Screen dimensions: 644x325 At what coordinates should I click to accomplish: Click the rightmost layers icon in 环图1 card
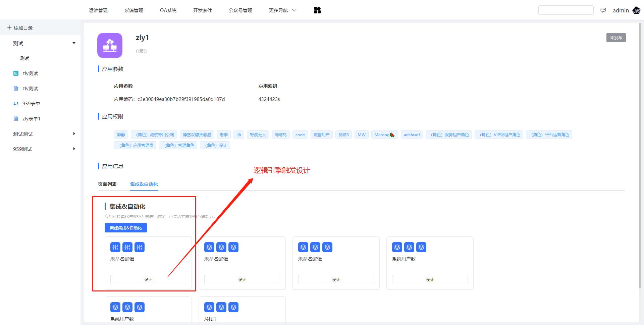(233, 307)
